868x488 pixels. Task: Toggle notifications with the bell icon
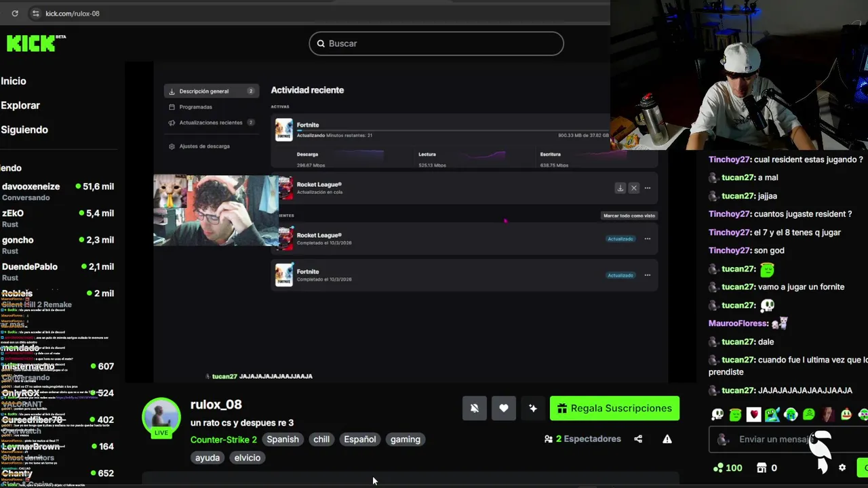click(475, 408)
